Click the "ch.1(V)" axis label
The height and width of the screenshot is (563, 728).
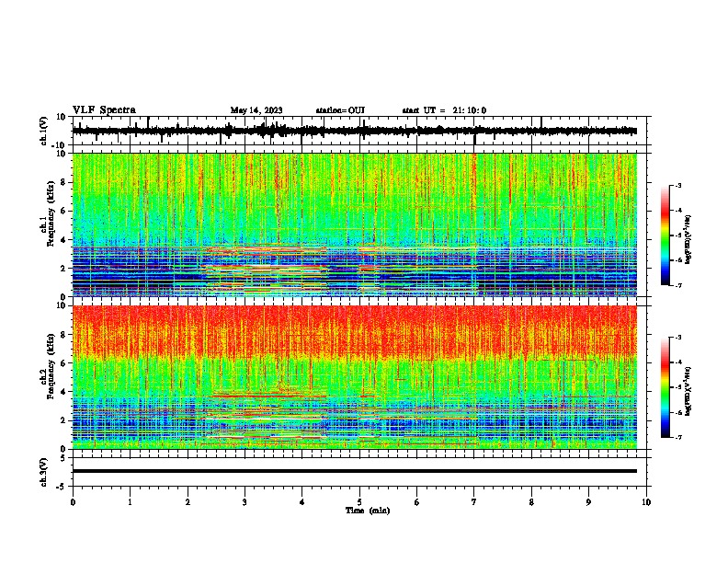point(44,131)
